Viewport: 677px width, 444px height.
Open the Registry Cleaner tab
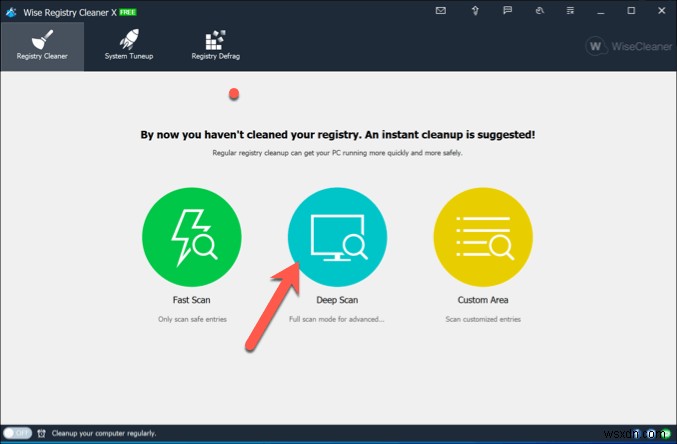click(42, 46)
